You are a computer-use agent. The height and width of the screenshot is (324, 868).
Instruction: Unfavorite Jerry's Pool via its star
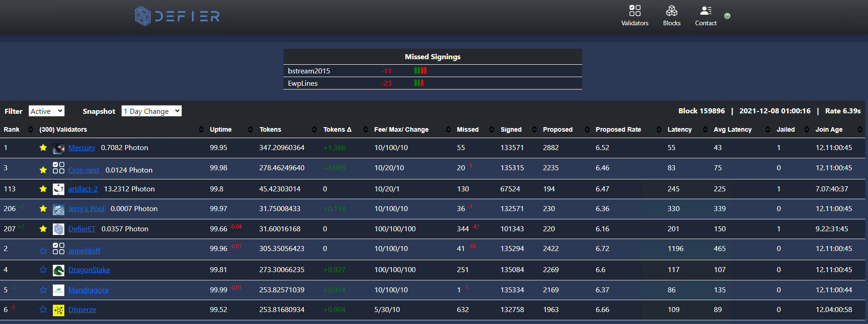43,208
